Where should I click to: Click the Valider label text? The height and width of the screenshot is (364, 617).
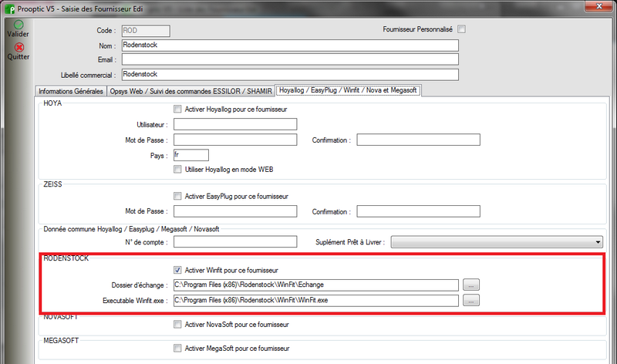click(18, 34)
